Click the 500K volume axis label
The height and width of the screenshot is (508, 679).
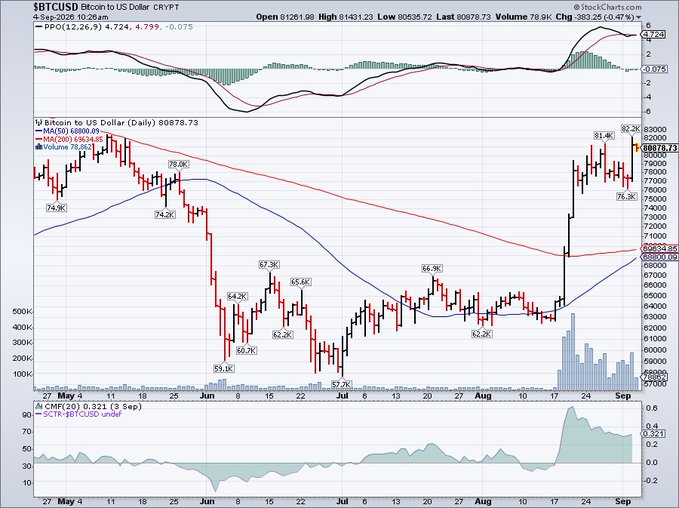(23, 311)
